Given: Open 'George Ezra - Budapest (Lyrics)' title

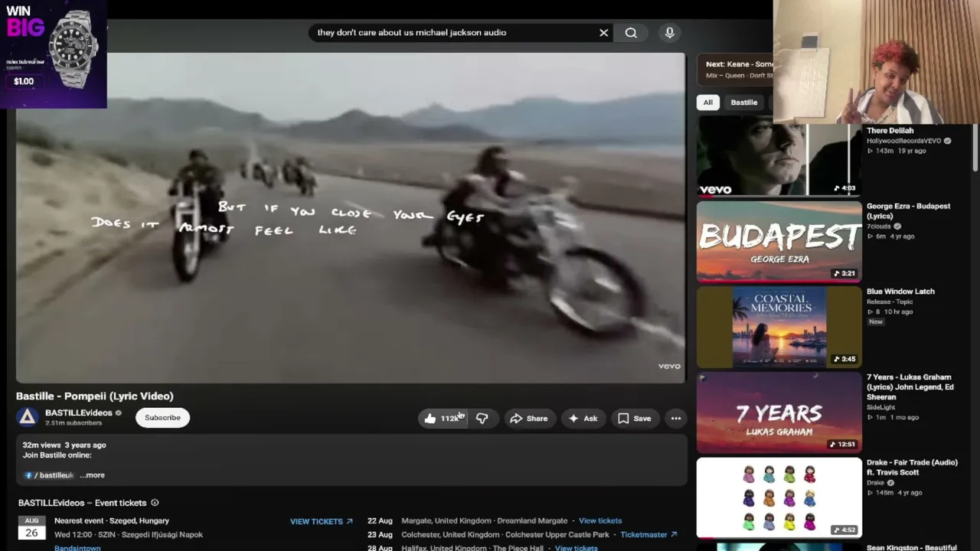Looking at the screenshot, I should click(x=908, y=211).
